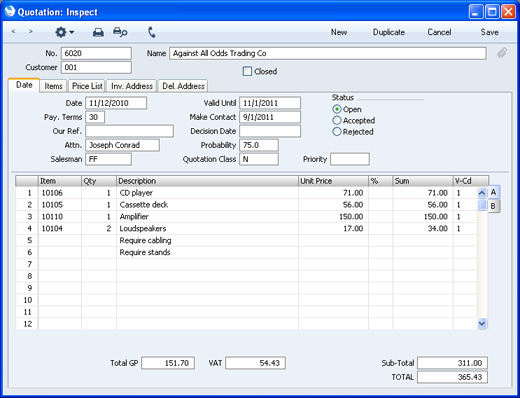Click the Probability field 75.0
This screenshot has width=520, height=398.
pos(259,145)
